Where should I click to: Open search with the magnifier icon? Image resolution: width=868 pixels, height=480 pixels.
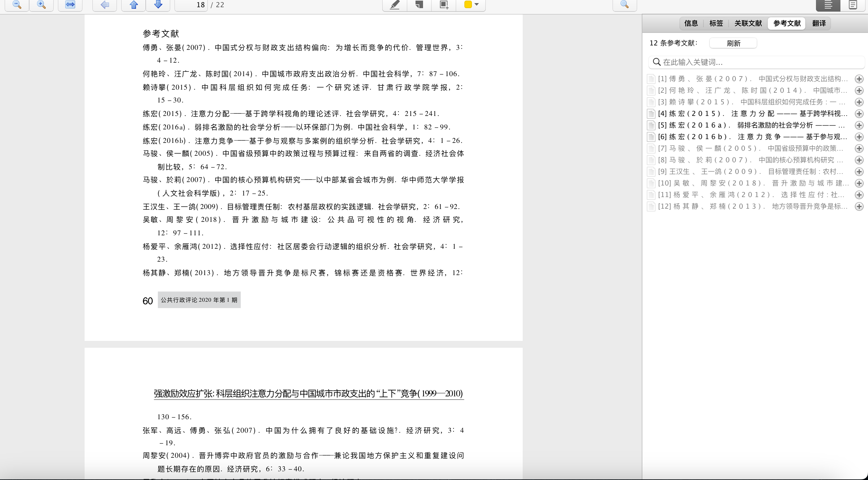tap(625, 5)
